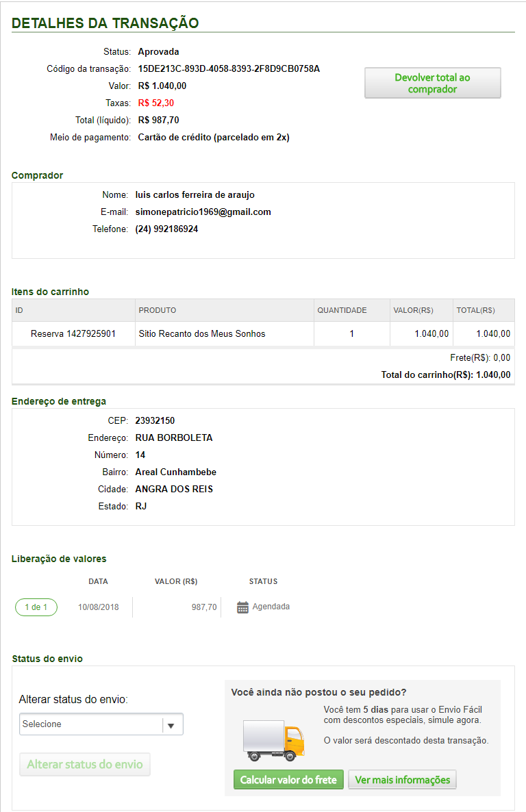Click the QUANTIDADE column header
The width and height of the screenshot is (526, 812).
click(342, 310)
